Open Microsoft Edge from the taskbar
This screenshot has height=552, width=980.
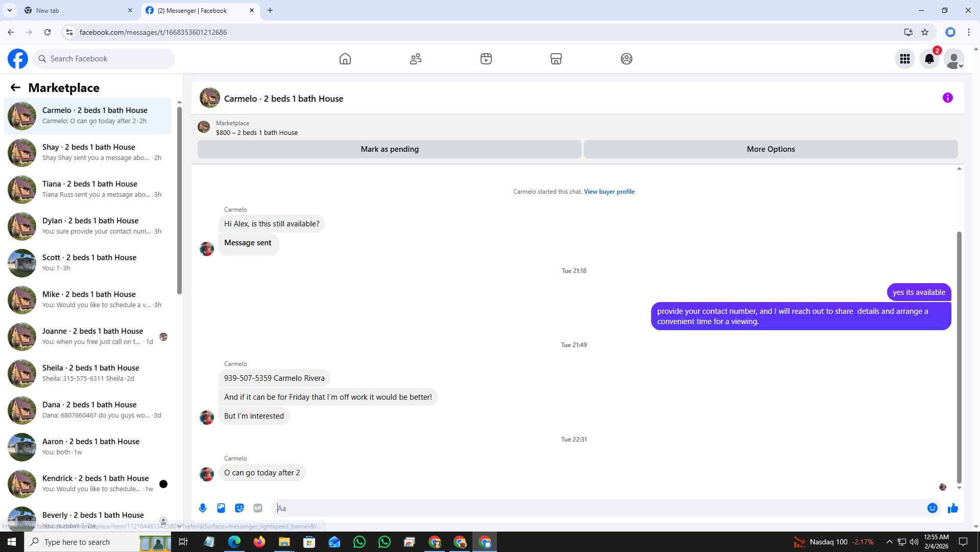click(x=234, y=542)
